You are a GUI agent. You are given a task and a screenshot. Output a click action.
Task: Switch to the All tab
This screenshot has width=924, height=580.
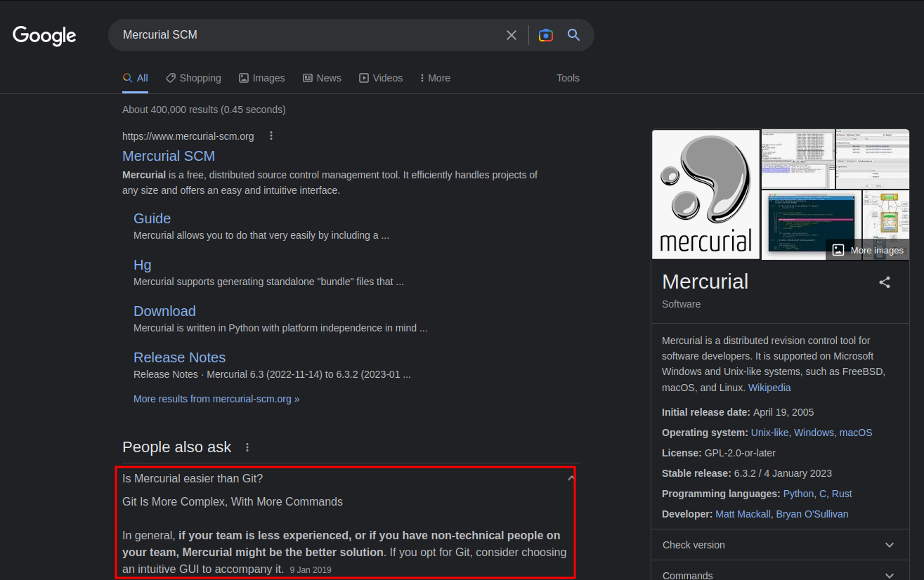coord(136,78)
